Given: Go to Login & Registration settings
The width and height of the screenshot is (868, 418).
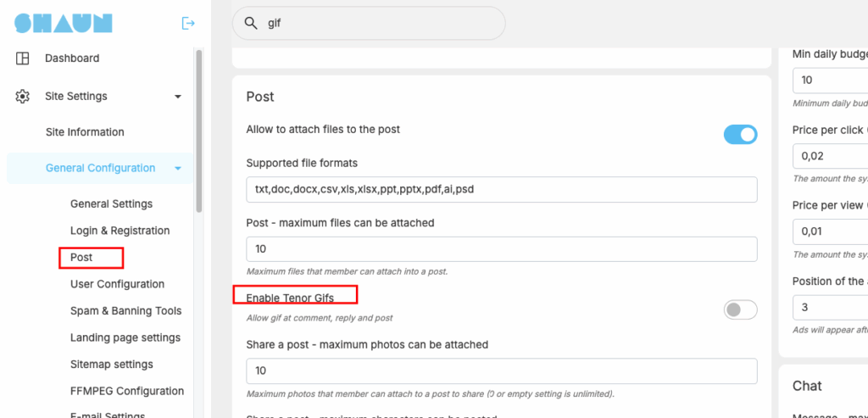Looking at the screenshot, I should [x=120, y=231].
